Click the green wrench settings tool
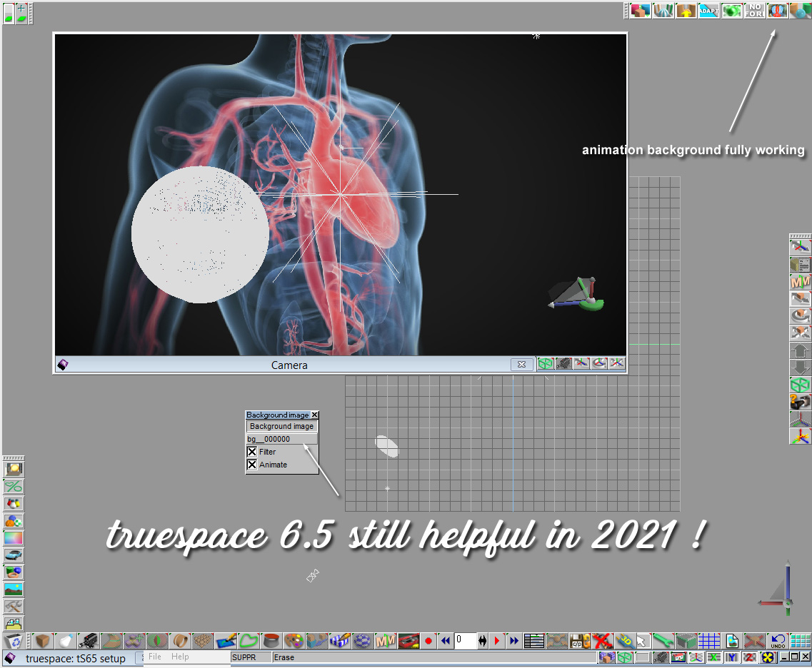Screen dimensions: 812x668 tap(662, 641)
